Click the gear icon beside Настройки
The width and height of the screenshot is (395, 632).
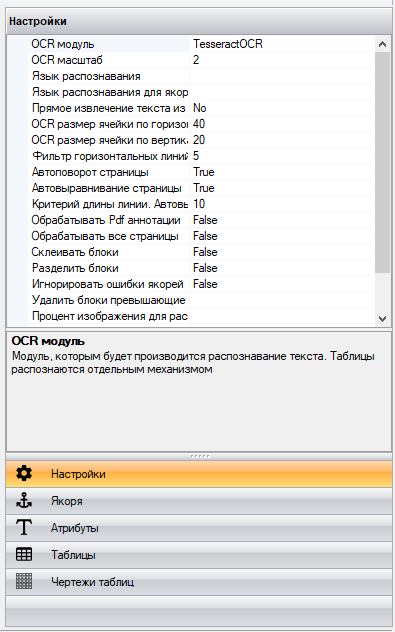(x=24, y=474)
